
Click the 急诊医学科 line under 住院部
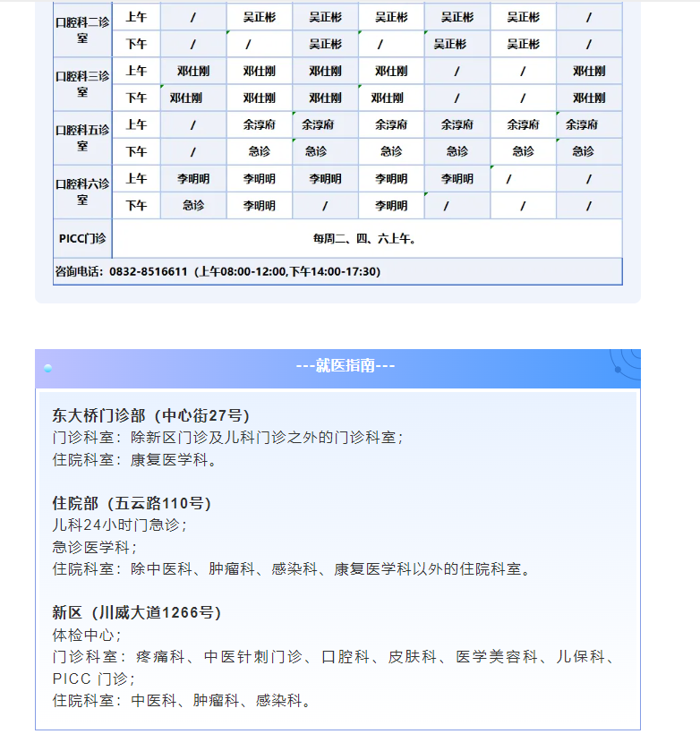(93, 547)
